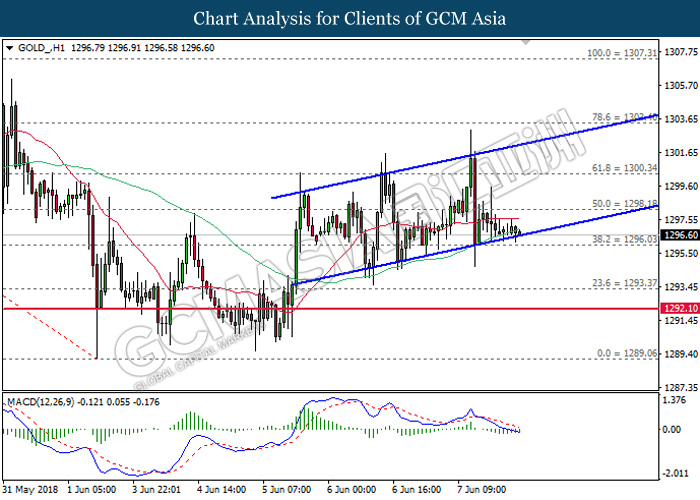The width and height of the screenshot is (700, 500).
Task: Select the 78.6 Fibonacci level label
Action: pyautogui.click(x=624, y=117)
